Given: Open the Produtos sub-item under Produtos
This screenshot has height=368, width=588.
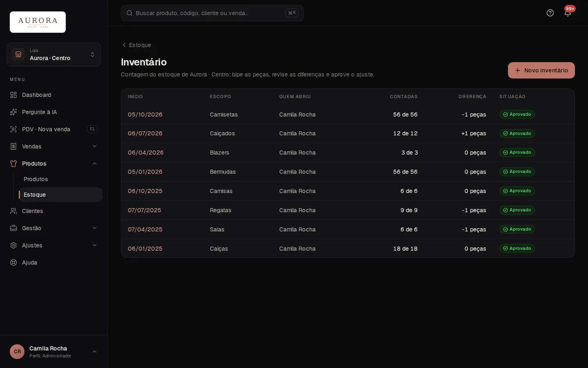Looking at the screenshot, I should click(x=60, y=179).
